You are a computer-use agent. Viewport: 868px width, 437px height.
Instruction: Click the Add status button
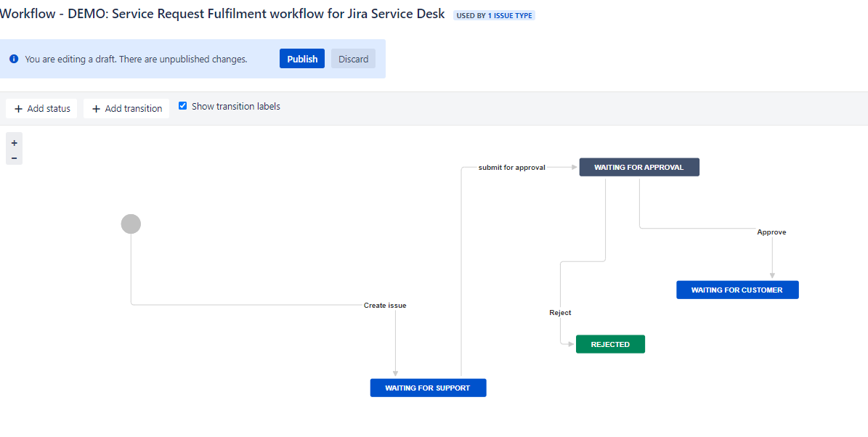(x=42, y=108)
